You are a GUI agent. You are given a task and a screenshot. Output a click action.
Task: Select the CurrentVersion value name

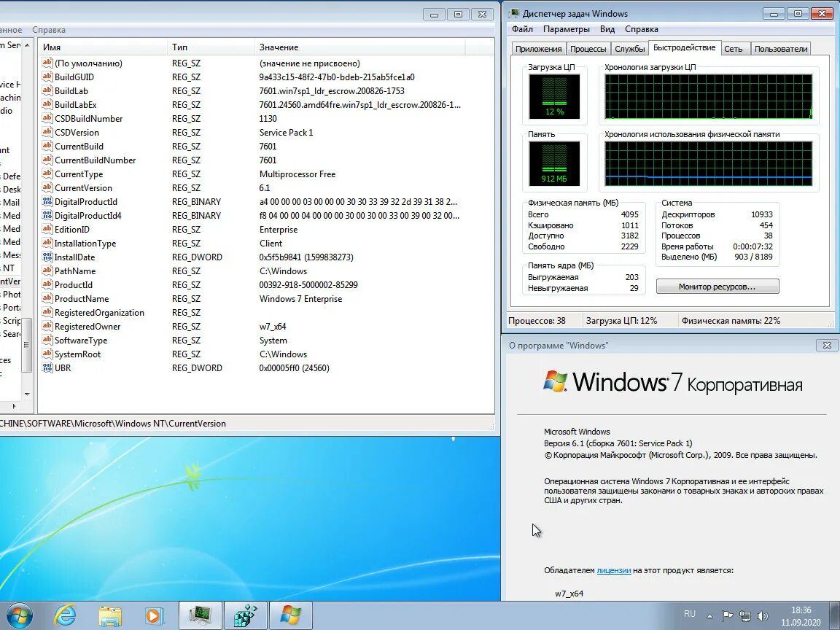[84, 188]
